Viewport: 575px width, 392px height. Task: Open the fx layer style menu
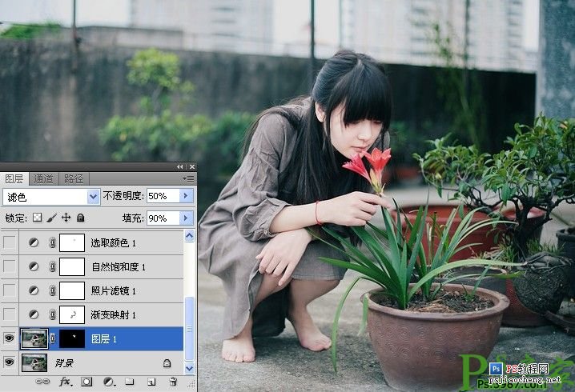point(66,382)
